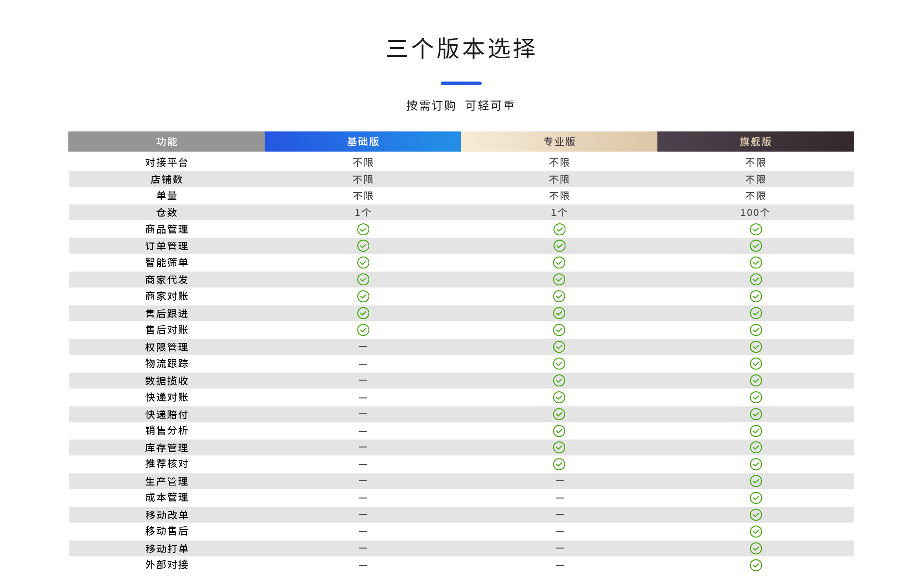Click the 三个版本选择 page title
Image resolution: width=924 pixels, height=588 pixels.
click(461, 49)
